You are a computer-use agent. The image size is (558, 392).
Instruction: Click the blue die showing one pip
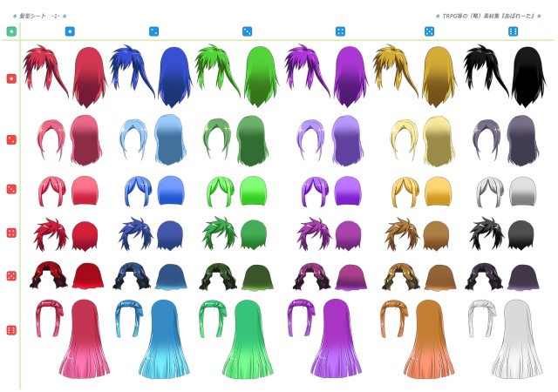(x=70, y=31)
